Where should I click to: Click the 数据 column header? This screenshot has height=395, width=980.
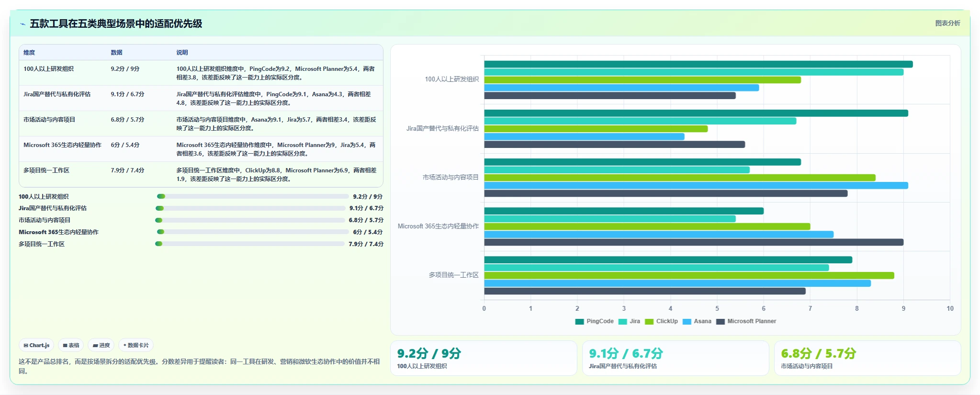click(x=116, y=53)
